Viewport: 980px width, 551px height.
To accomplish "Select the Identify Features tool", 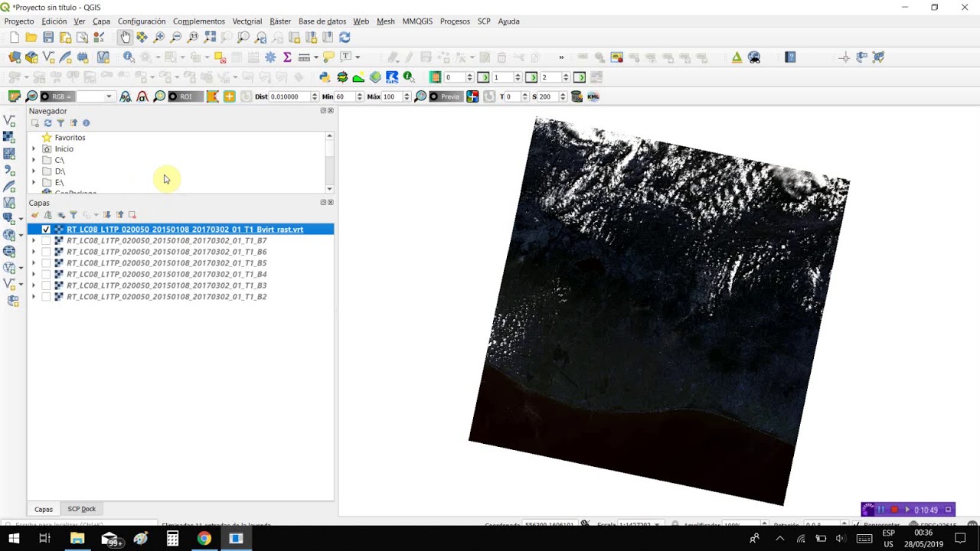I will 129,57.
